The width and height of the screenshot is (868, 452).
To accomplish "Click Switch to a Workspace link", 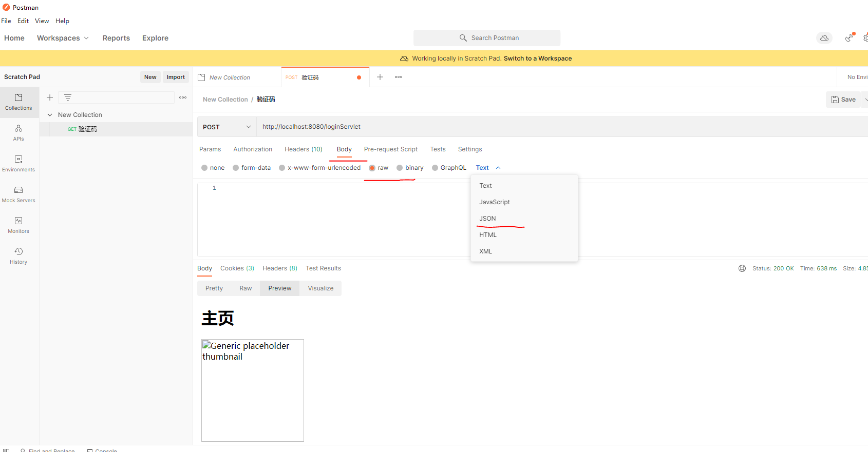I will tap(538, 58).
